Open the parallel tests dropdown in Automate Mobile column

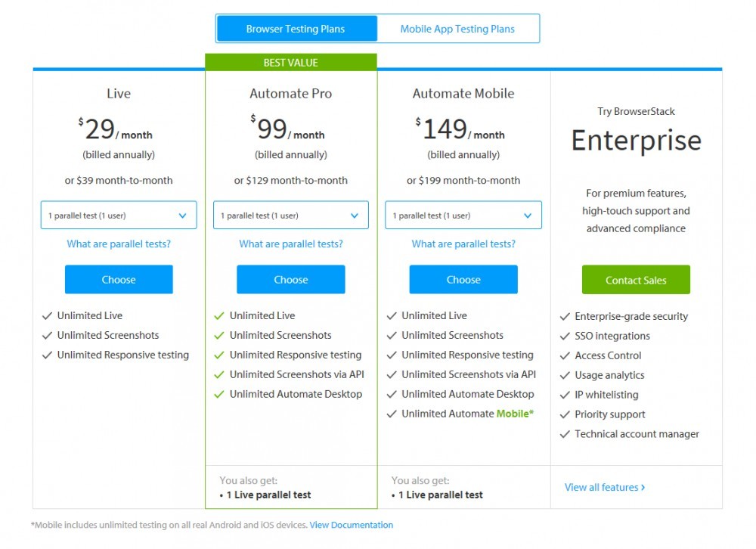[x=463, y=215]
